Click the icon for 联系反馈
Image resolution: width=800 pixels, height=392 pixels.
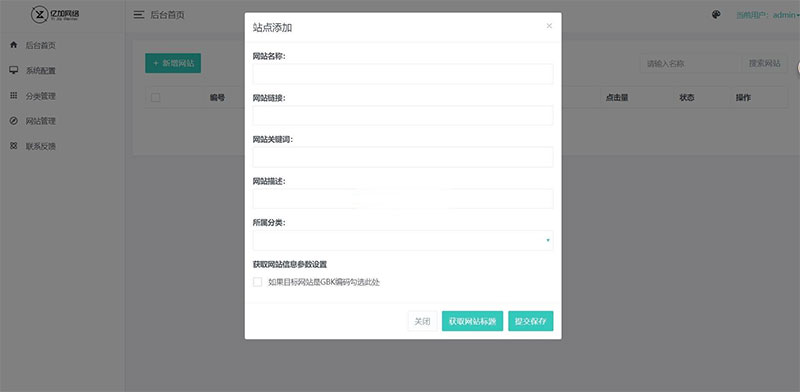coord(14,146)
